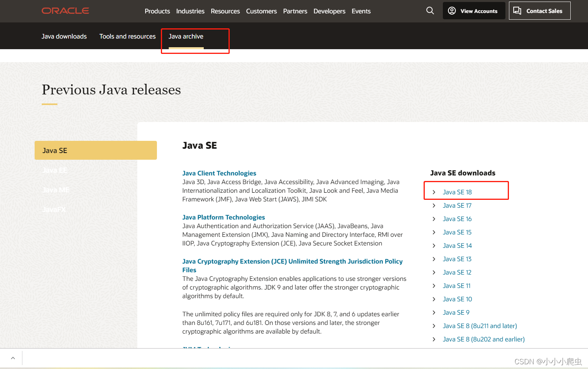Image resolution: width=588 pixels, height=369 pixels.
Task: Click the chevron beside Java SE 13
Action: pos(434,259)
